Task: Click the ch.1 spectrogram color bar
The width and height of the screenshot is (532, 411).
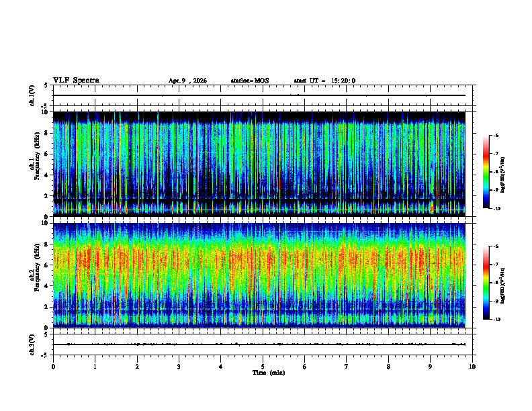Action: [486, 172]
